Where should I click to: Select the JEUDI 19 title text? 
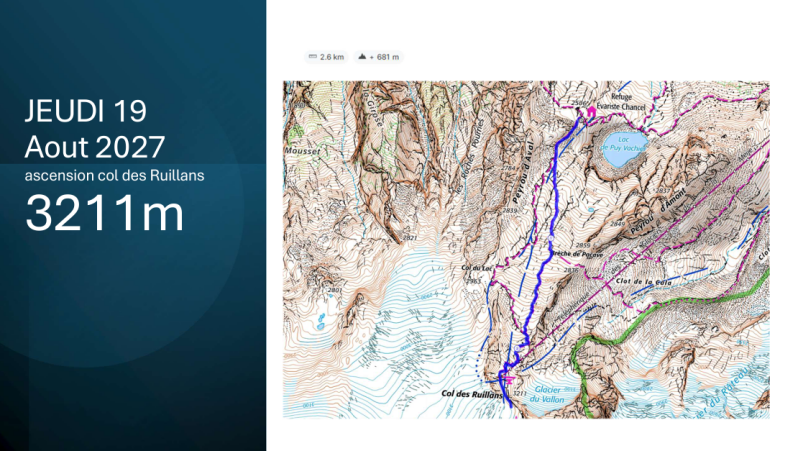(x=86, y=110)
